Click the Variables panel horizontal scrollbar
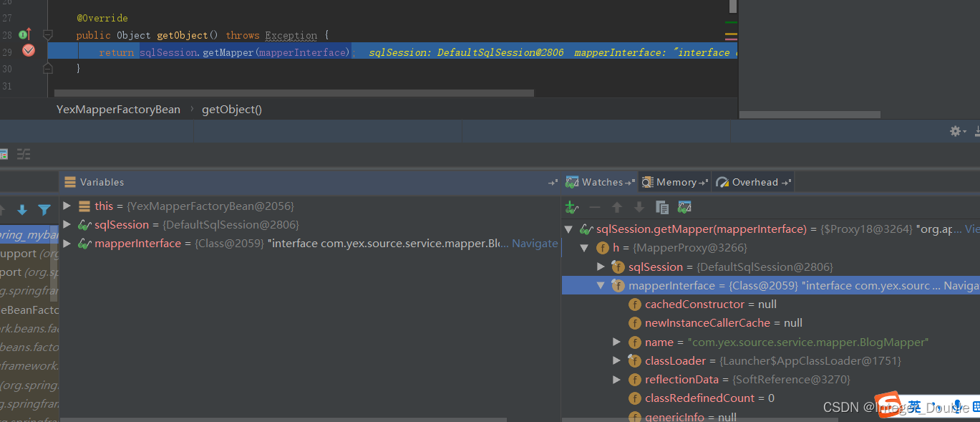Screen dimensions: 980x422 coord(283,420)
